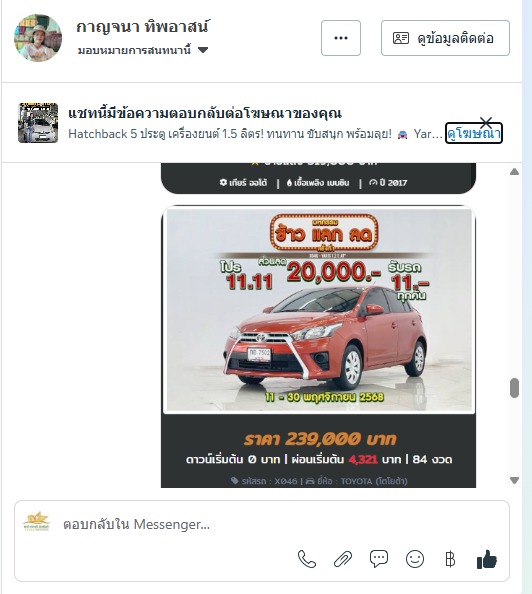View the ad via ดูโฆษณา link
Viewport: 532px width, 594px height.
pos(474,133)
